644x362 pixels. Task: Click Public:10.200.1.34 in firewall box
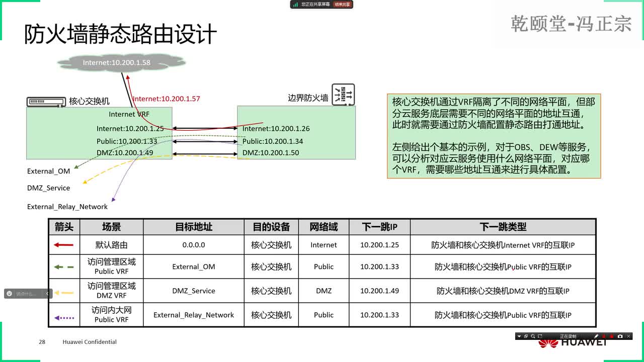(273, 141)
